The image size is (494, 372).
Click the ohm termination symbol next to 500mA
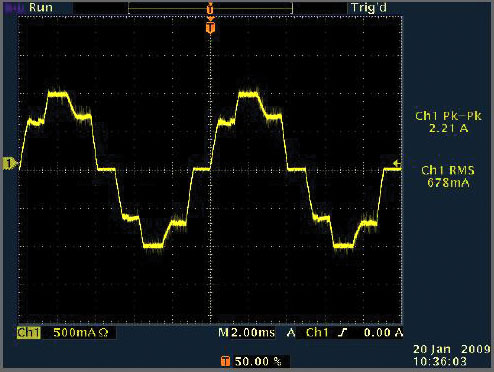tap(104, 333)
